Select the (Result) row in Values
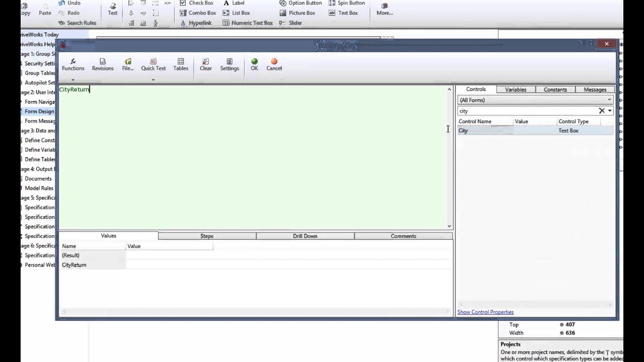644x362 pixels. [256, 255]
